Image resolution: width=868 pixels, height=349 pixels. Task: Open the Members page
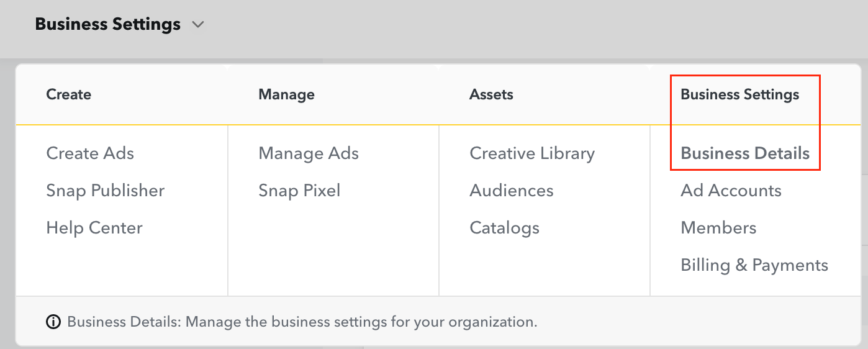[718, 228]
